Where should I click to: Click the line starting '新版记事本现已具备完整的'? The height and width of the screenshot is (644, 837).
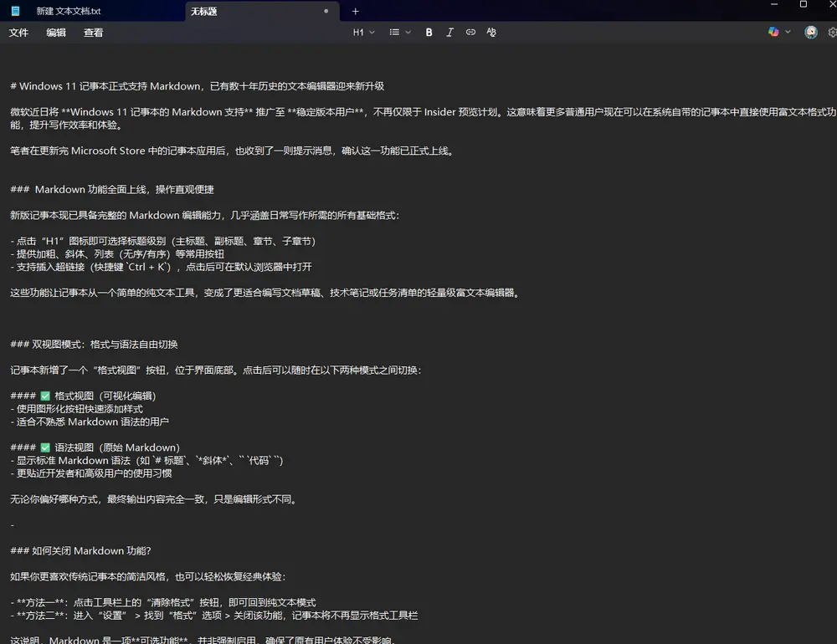pyautogui.click(x=204, y=216)
